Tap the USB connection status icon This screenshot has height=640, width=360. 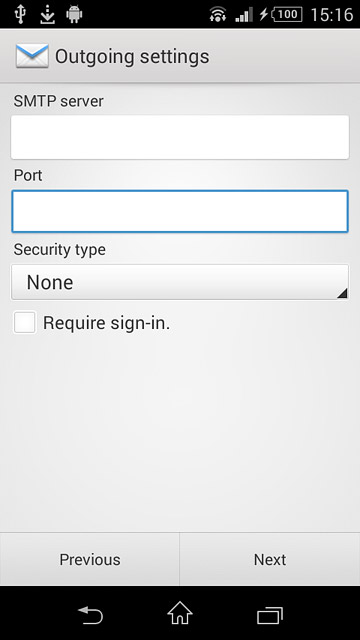coord(20,14)
